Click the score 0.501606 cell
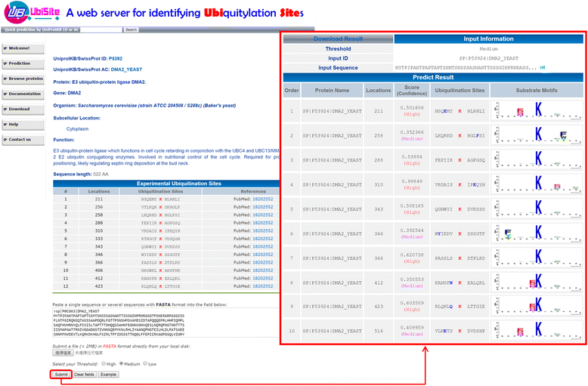Screen dimensions: 588x386 412,110
